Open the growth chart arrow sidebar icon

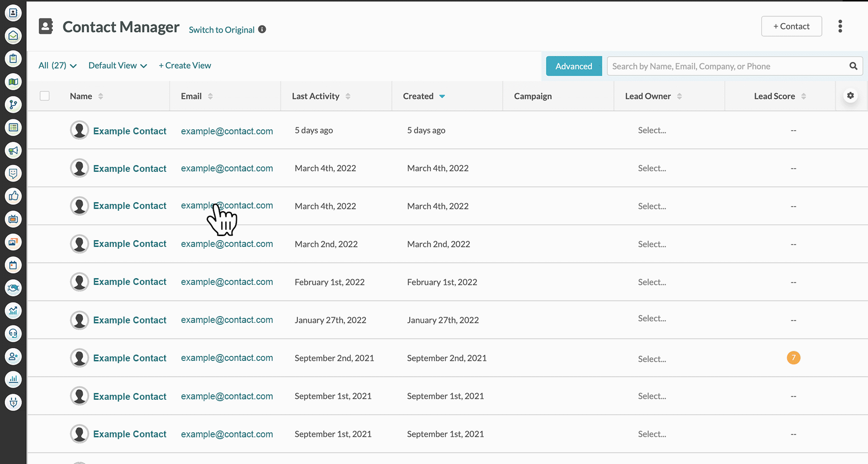pyautogui.click(x=13, y=311)
